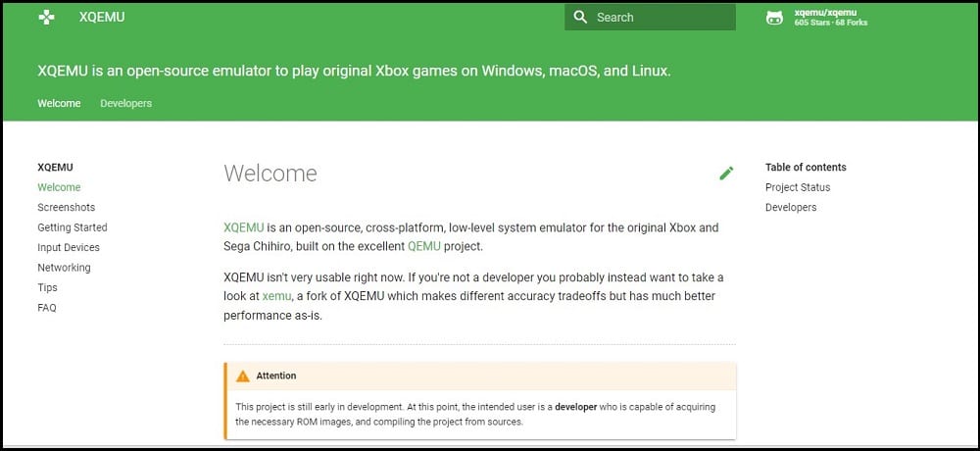Screen dimensions: 980x451
Task: Click the pencil edit page icon
Action: coord(726,174)
